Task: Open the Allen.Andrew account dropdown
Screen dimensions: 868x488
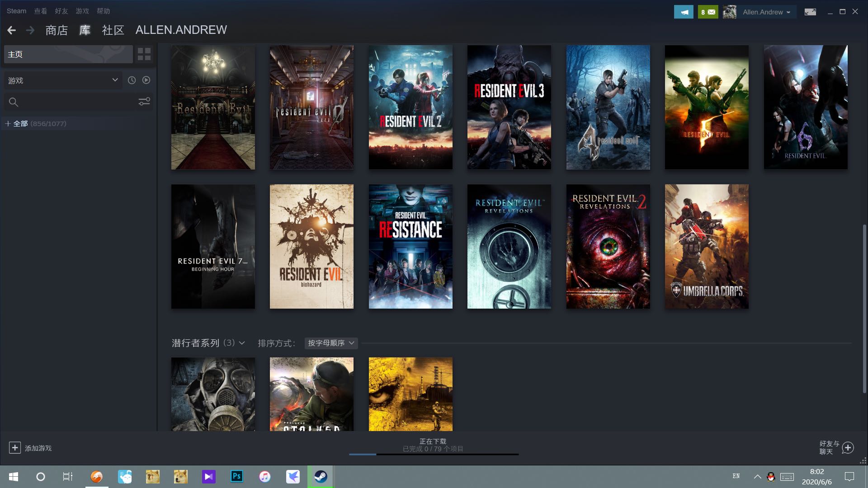Action: pyautogui.click(x=767, y=12)
